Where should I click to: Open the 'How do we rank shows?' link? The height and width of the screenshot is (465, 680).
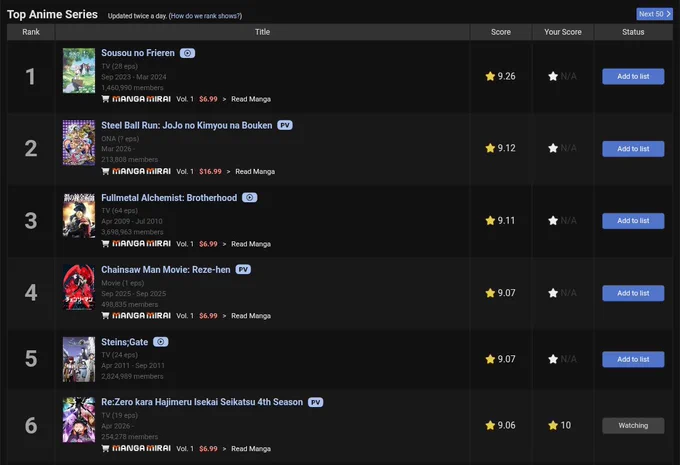tap(205, 16)
